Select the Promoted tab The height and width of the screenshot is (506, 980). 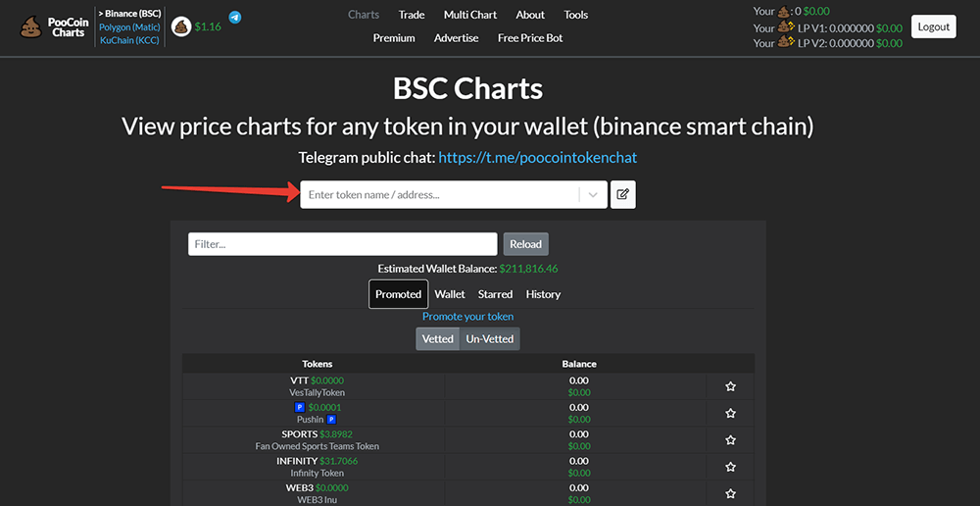pyautogui.click(x=398, y=294)
